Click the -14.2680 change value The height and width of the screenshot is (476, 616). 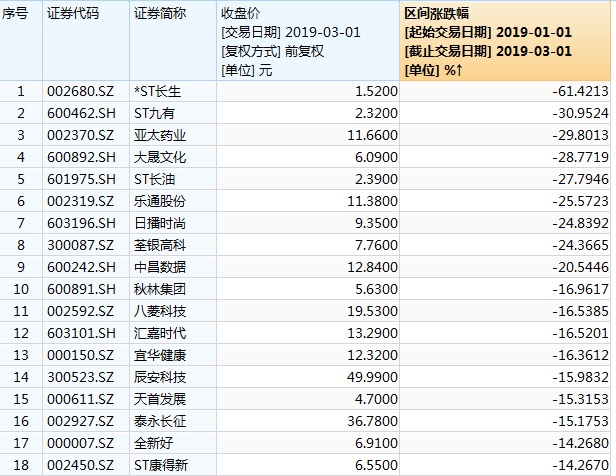click(505, 443)
